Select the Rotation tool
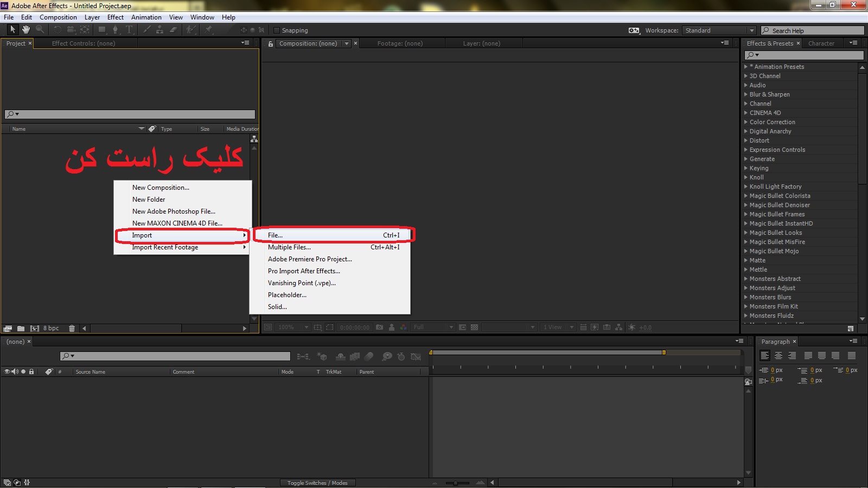Image resolution: width=868 pixels, height=488 pixels. coord(57,30)
